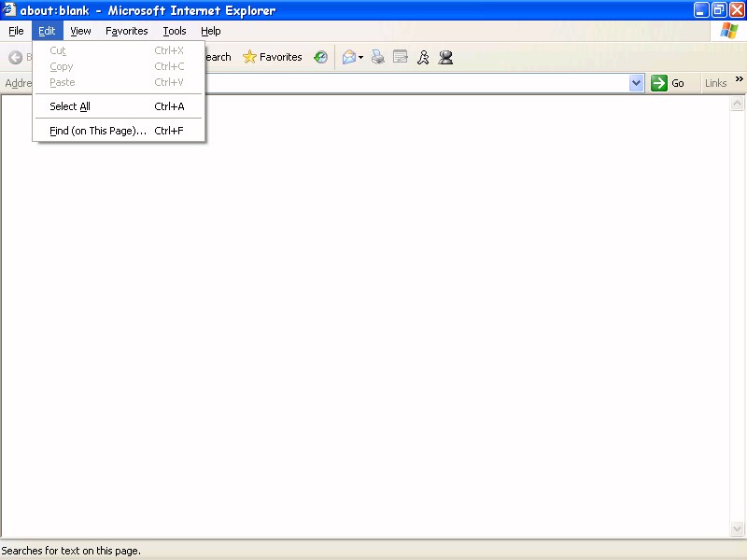Screen dimensions: 747x560
Task: Open the Favorites menu in menu bar
Action: click(x=127, y=31)
